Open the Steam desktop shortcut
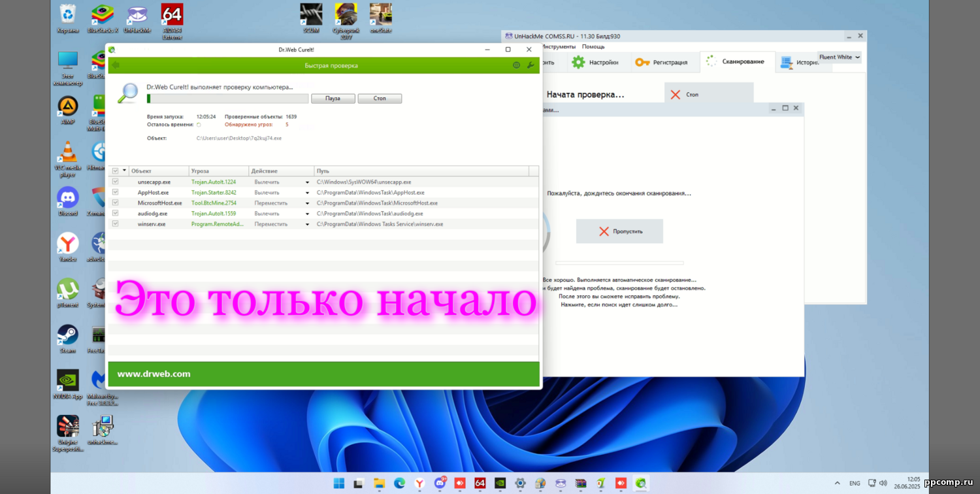 point(67,338)
